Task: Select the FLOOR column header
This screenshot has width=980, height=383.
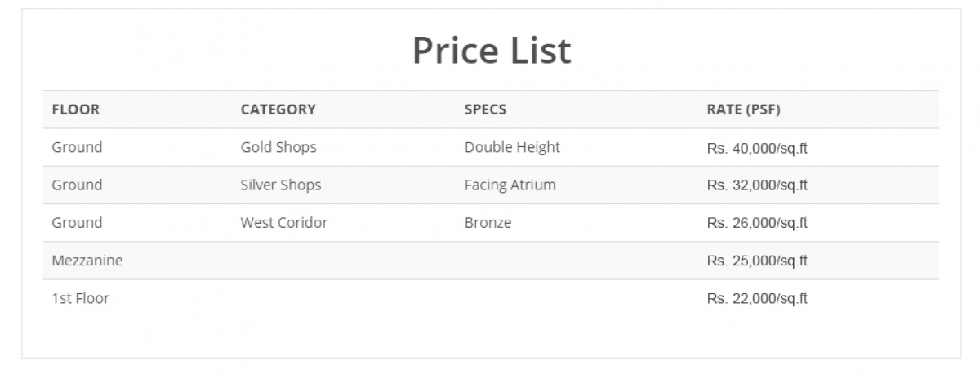Action: point(76,109)
